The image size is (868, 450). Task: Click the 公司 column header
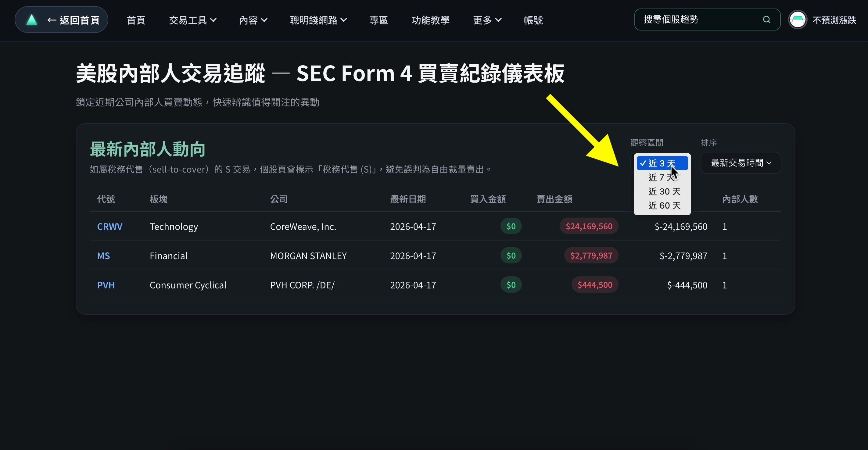pos(279,199)
